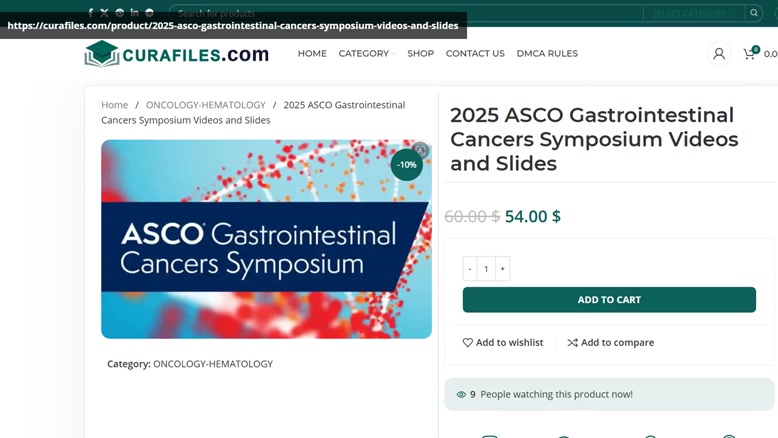Click the Search for products field
Image resolution: width=778 pixels, height=438 pixels.
[406, 13]
